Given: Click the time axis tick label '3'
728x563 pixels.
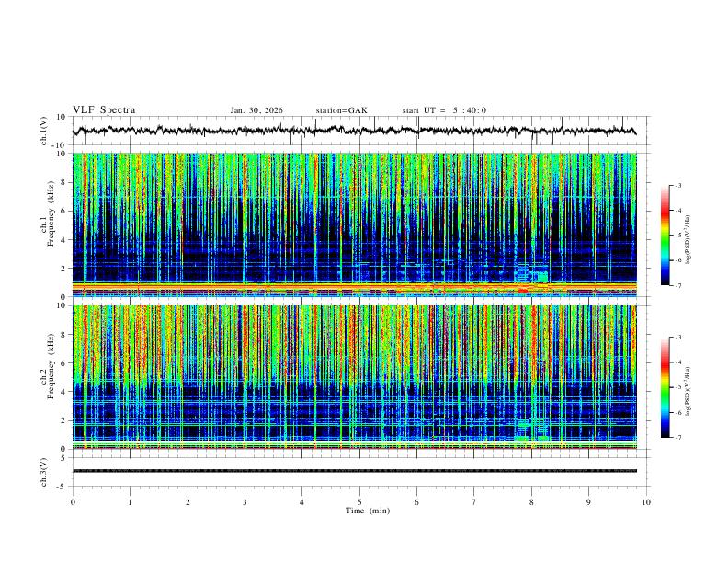Looking at the screenshot, I should click(245, 502).
